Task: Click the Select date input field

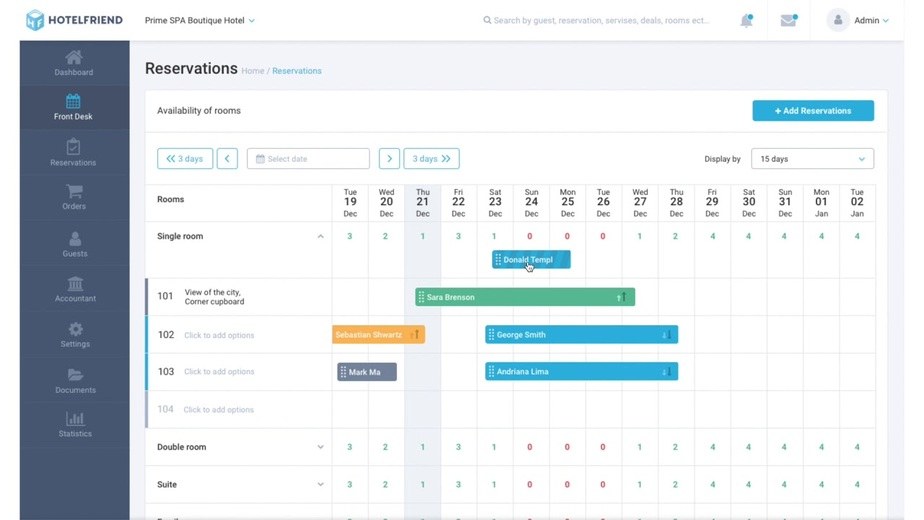Action: [x=308, y=159]
